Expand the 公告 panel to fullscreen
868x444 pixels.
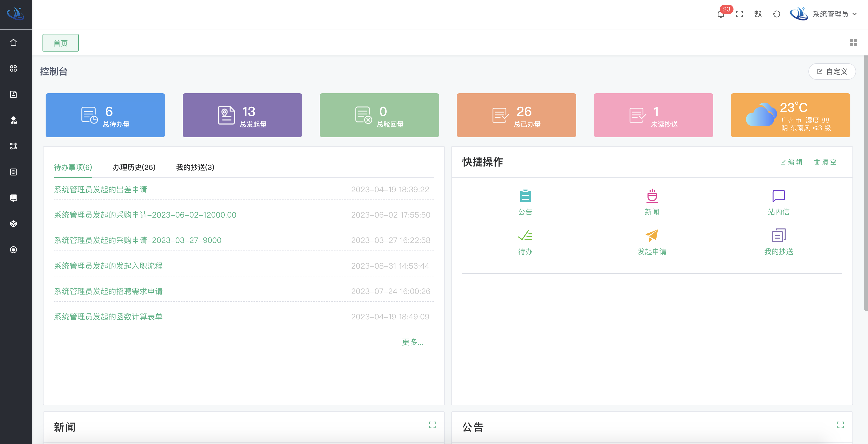tap(840, 425)
